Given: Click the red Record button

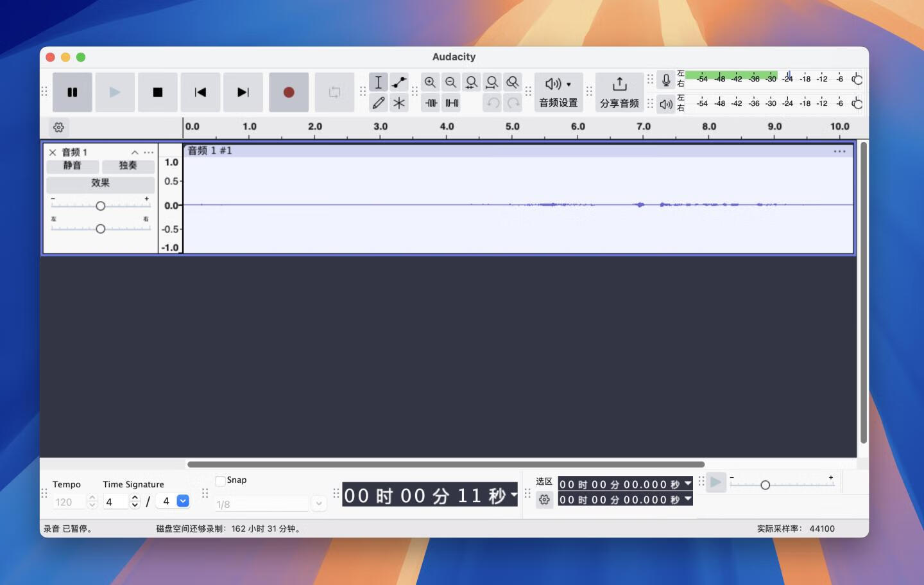Looking at the screenshot, I should coord(289,92).
